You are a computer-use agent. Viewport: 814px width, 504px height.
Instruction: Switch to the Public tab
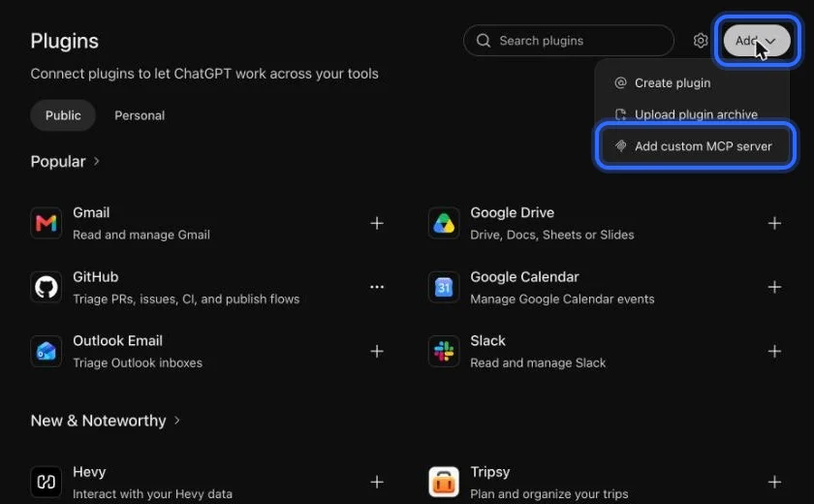pyautogui.click(x=63, y=115)
